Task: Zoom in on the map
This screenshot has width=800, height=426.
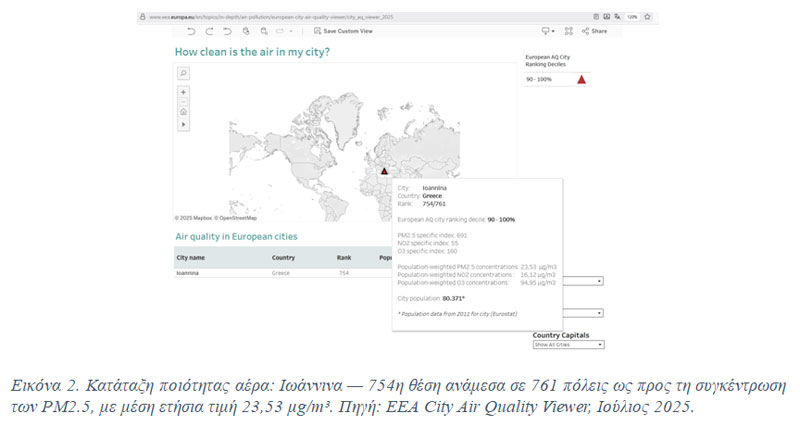Action: (183, 92)
